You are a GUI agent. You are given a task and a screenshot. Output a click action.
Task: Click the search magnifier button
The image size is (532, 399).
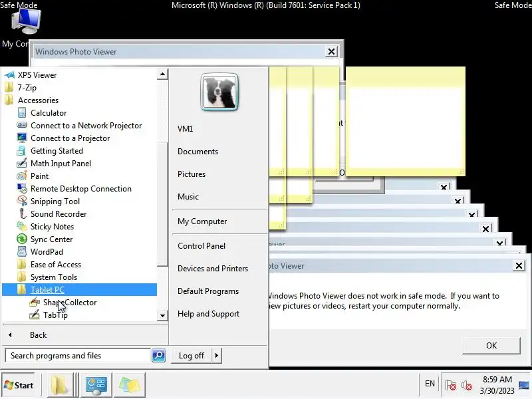(158, 356)
